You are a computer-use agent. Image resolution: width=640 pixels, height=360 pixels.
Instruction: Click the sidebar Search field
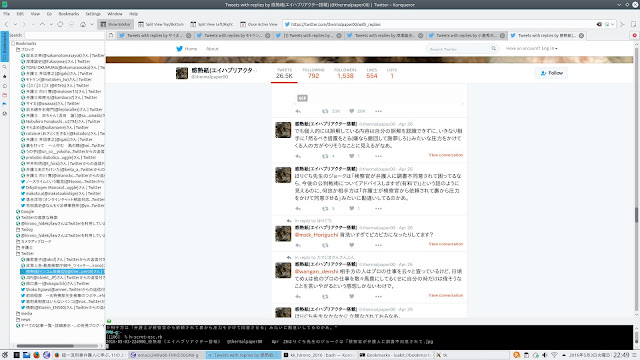[64, 35]
